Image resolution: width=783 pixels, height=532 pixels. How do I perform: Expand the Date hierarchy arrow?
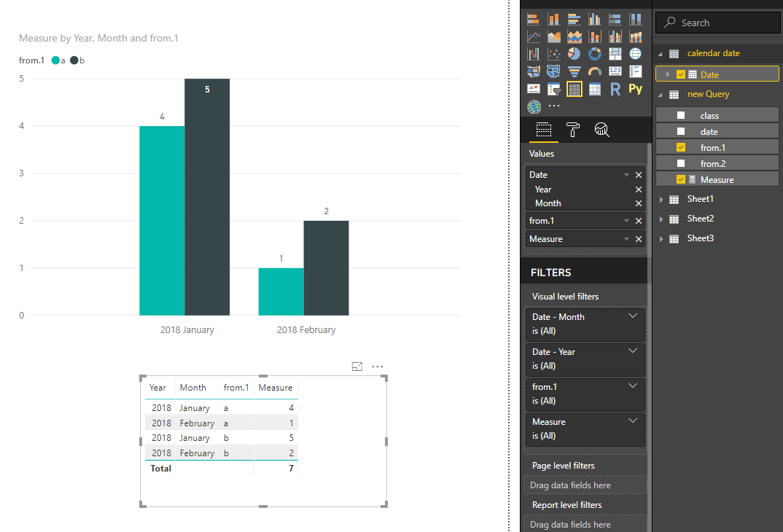tap(668, 74)
